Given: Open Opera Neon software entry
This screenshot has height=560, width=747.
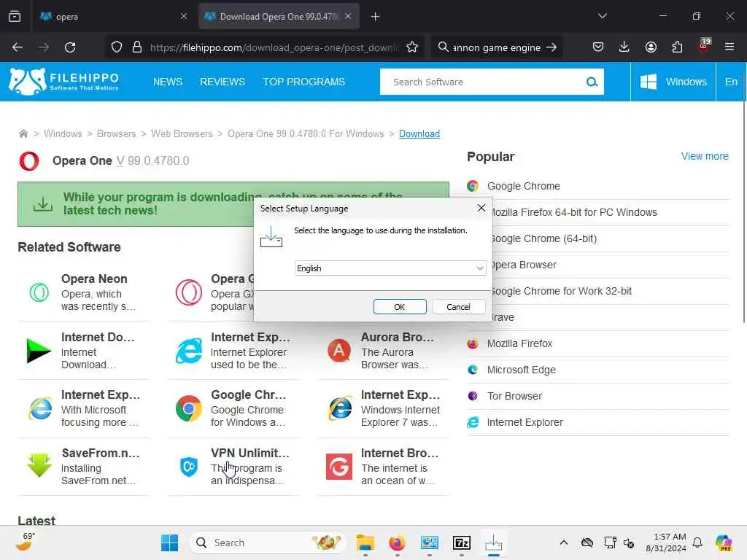Looking at the screenshot, I should pos(83,292).
